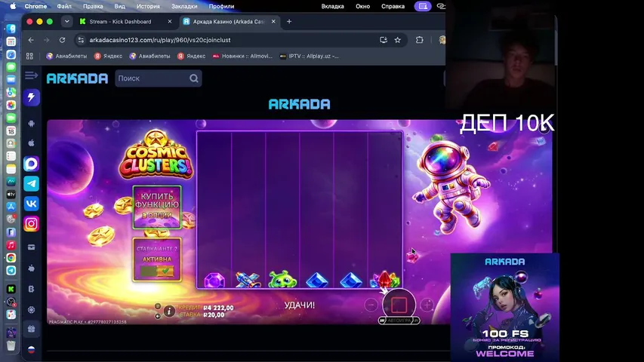Click the piggy bank icon in sidebar
Image resolution: width=644 pixels, height=362 pixels.
tap(31, 268)
